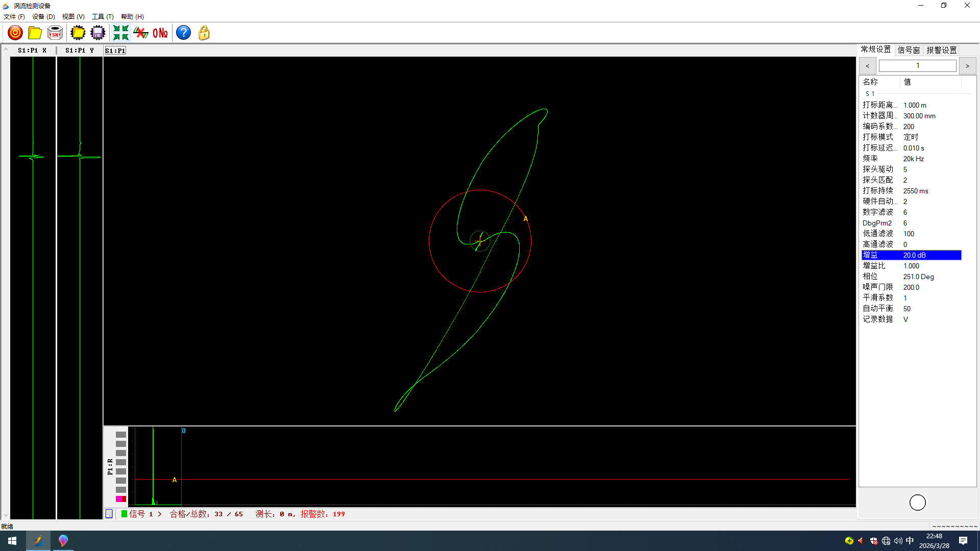Click the 名称 column header
Image resolution: width=980 pixels, height=551 pixels.
coord(879,82)
